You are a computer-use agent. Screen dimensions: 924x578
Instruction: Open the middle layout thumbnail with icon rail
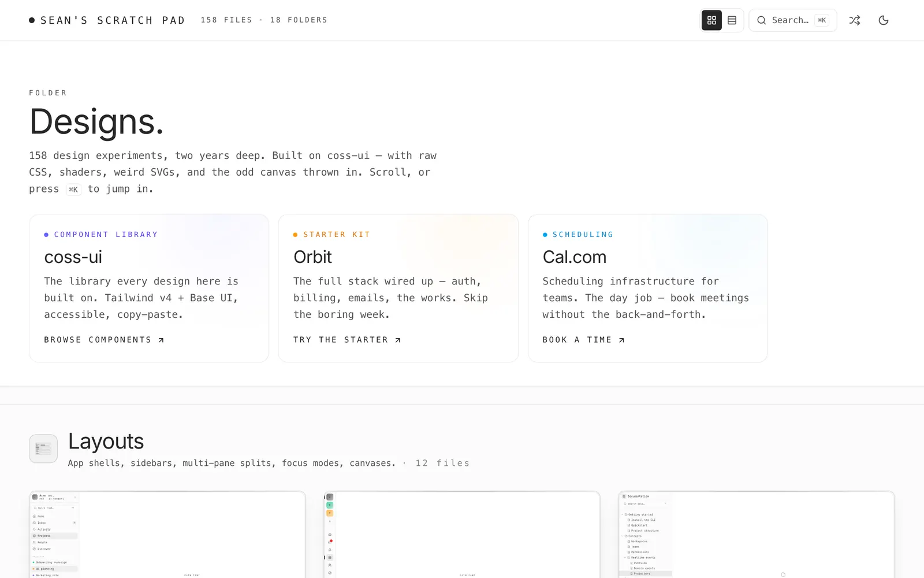pos(462,535)
